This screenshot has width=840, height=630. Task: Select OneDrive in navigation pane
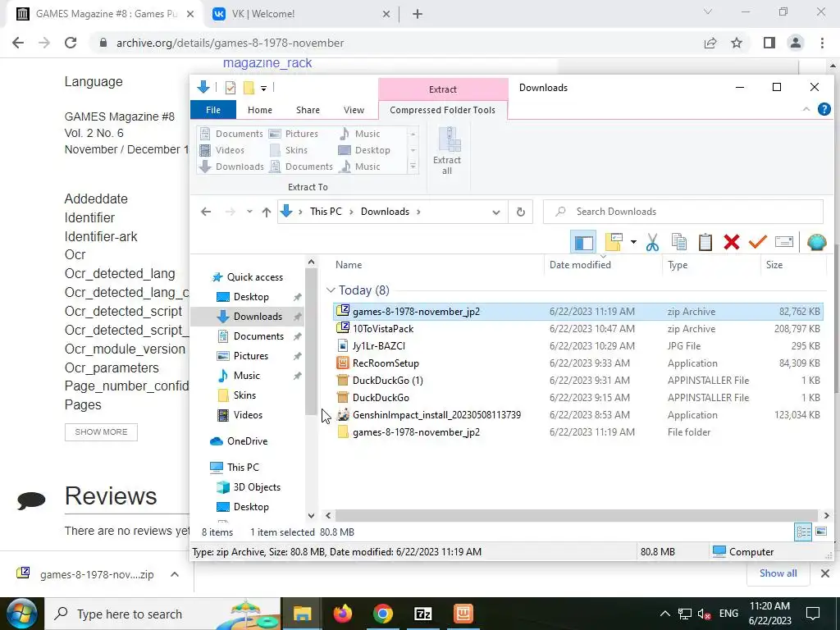[x=246, y=441]
